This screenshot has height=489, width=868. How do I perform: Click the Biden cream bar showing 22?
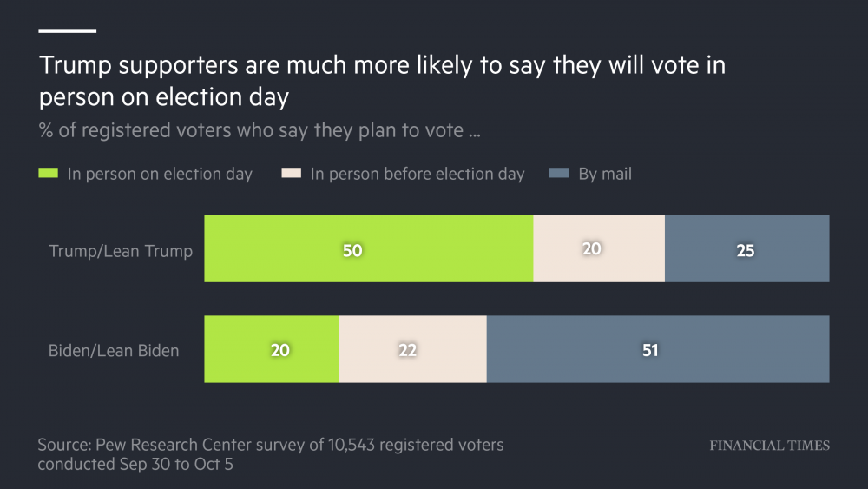pos(412,350)
